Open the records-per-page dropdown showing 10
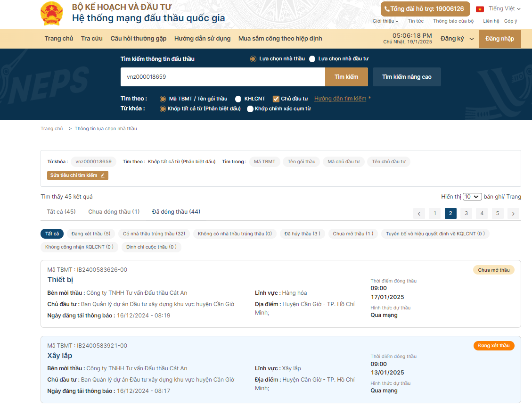 (472, 197)
